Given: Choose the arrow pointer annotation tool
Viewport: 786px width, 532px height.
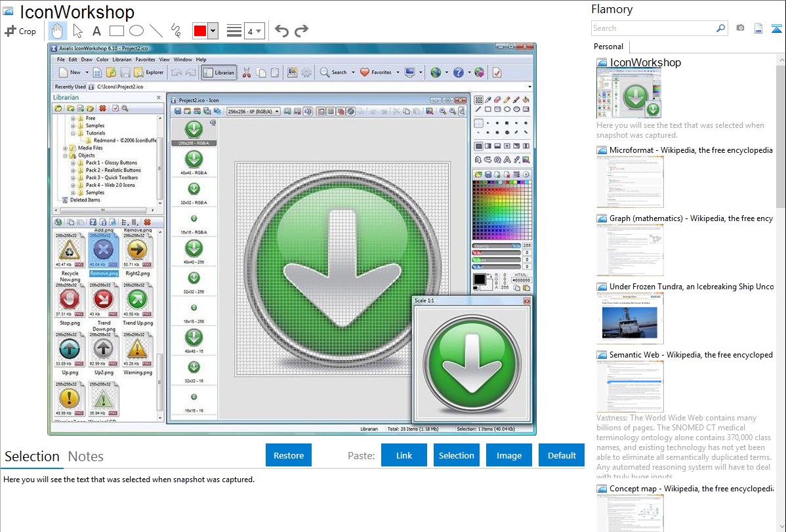Looking at the screenshot, I should point(77,31).
